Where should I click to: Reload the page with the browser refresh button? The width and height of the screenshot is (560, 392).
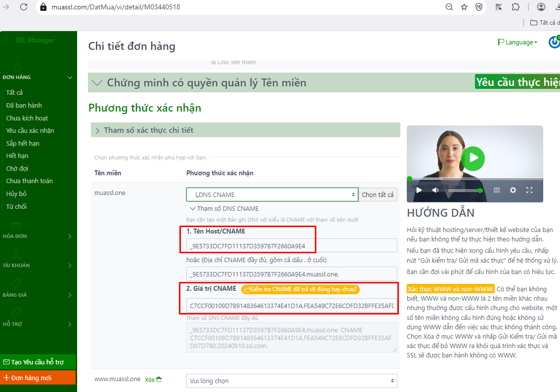(x=24, y=7)
